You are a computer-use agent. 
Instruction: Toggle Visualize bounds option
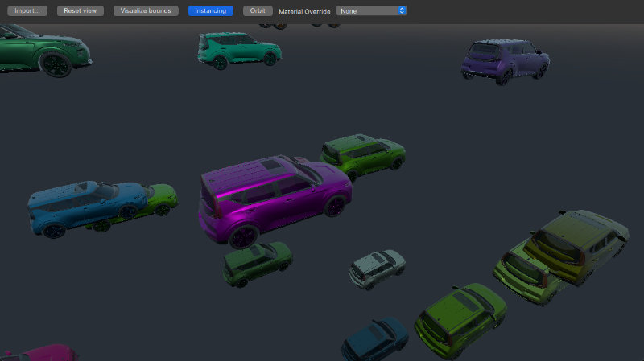[x=146, y=11]
